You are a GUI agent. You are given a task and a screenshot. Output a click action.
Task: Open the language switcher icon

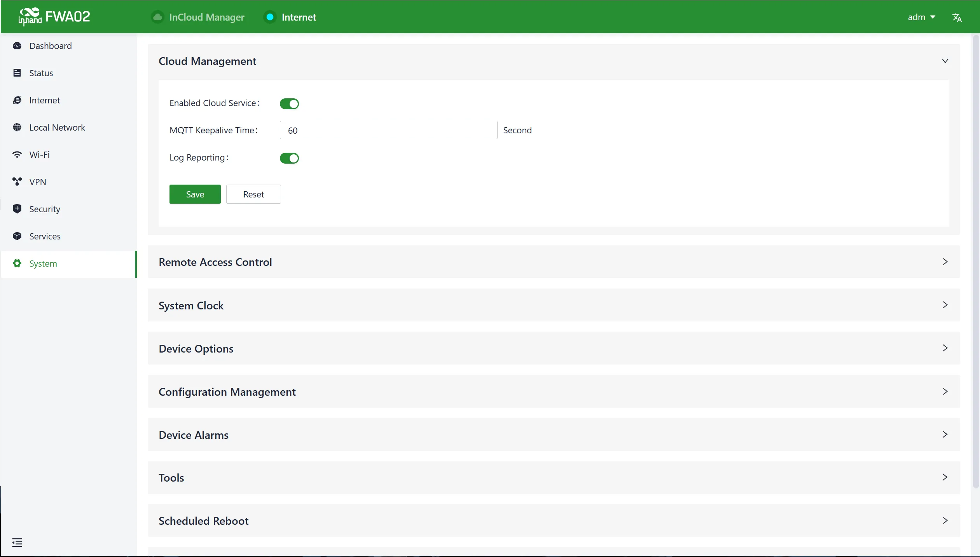point(957,17)
